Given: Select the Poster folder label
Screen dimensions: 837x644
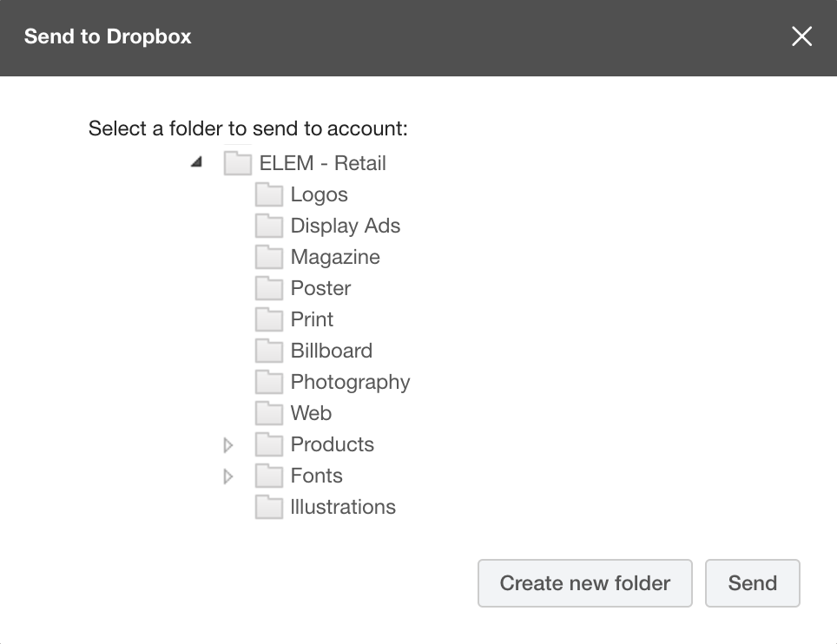Looking at the screenshot, I should (x=320, y=288).
